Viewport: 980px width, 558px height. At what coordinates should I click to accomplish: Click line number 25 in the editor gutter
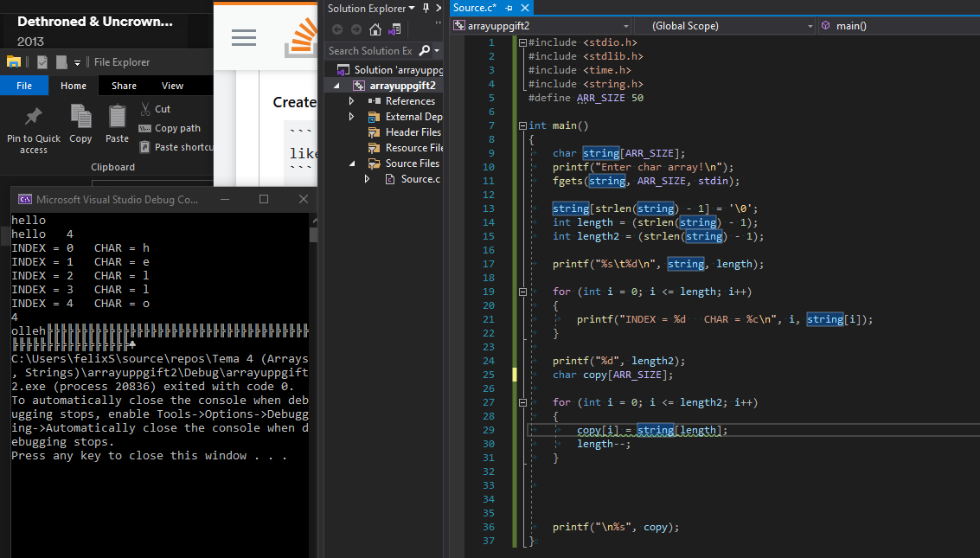click(x=488, y=375)
